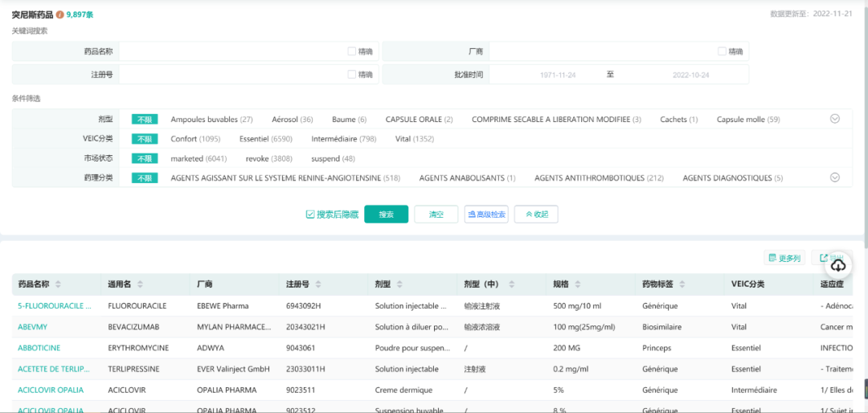Sort table by 药品名称 column arrows

click(58, 284)
